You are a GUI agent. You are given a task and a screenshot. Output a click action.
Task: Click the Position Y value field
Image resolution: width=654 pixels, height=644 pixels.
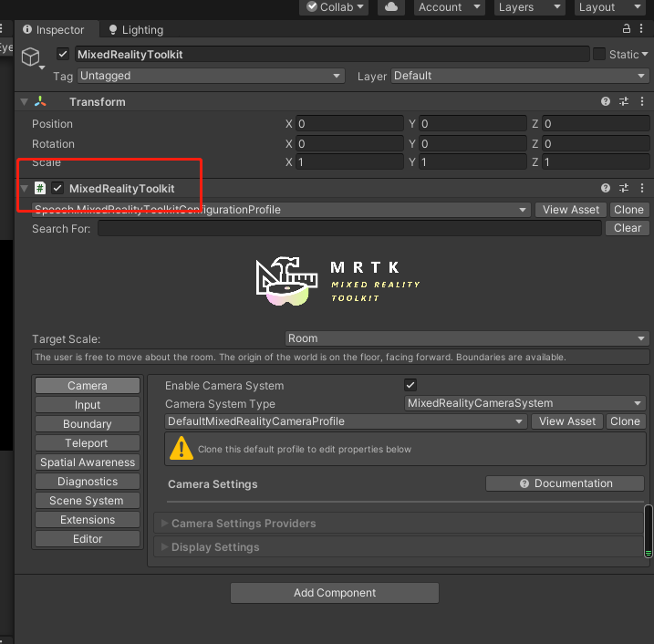pos(472,123)
